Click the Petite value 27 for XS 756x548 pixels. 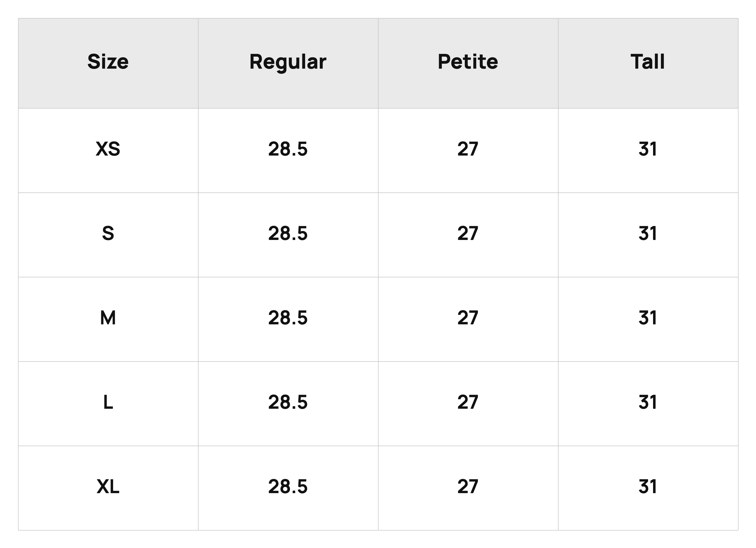point(468,149)
